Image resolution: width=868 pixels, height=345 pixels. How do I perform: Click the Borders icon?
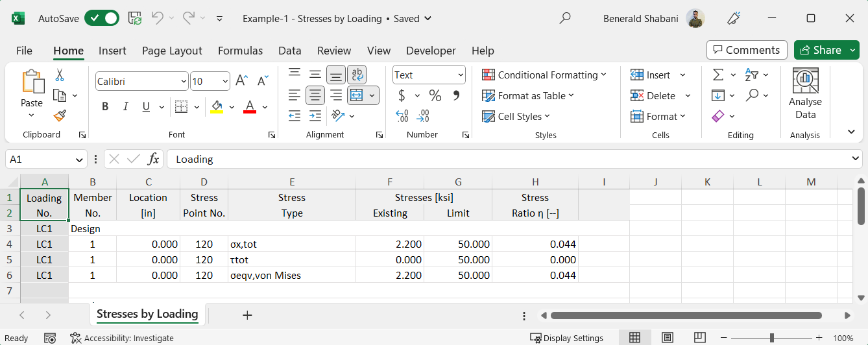[181, 107]
